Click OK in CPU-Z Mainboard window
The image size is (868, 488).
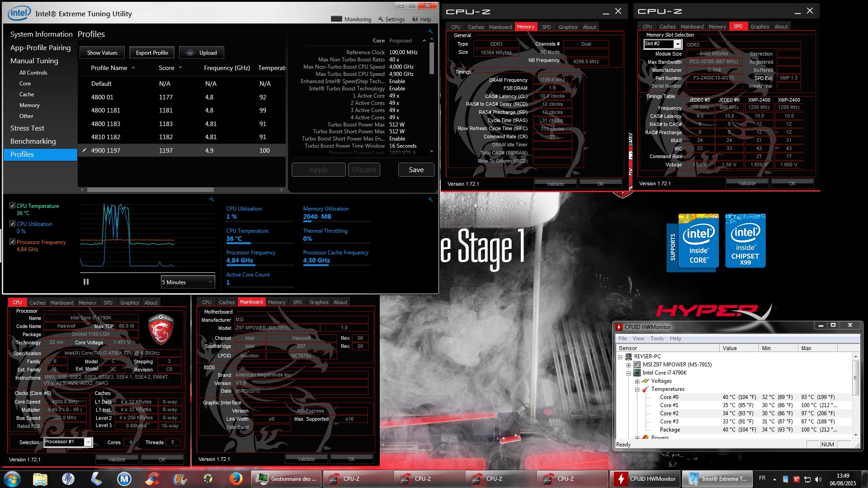(x=351, y=459)
